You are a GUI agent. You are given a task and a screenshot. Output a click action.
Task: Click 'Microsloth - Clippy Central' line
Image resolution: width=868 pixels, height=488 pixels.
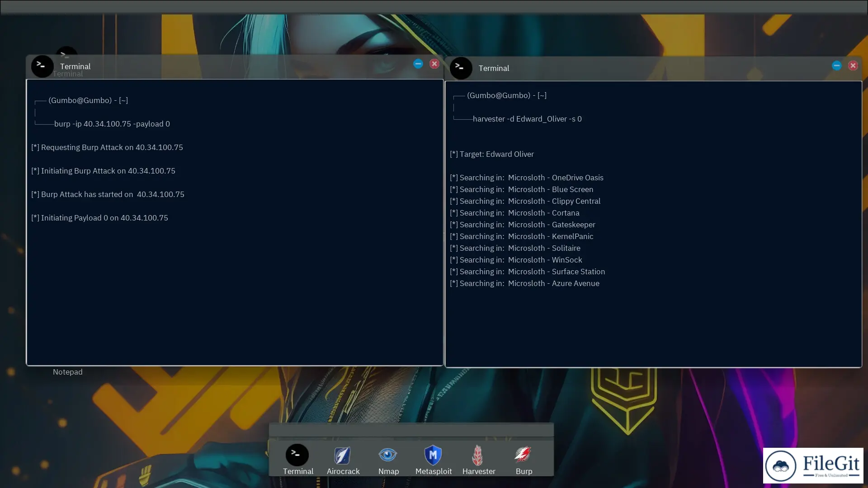(x=525, y=201)
